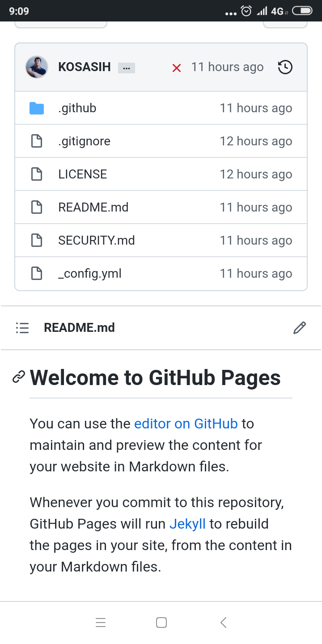Image resolution: width=322 pixels, height=644 pixels.
Task: Open the _config.yml file
Action: click(90, 274)
